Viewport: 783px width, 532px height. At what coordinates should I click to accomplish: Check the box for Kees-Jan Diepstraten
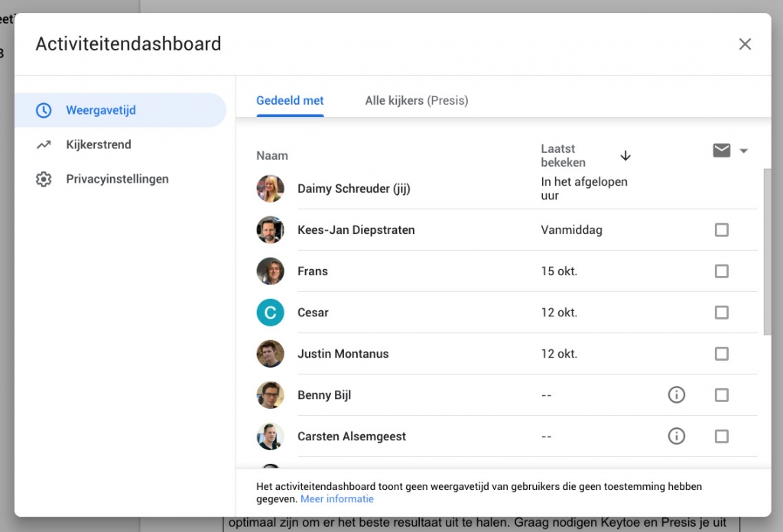[x=721, y=230]
